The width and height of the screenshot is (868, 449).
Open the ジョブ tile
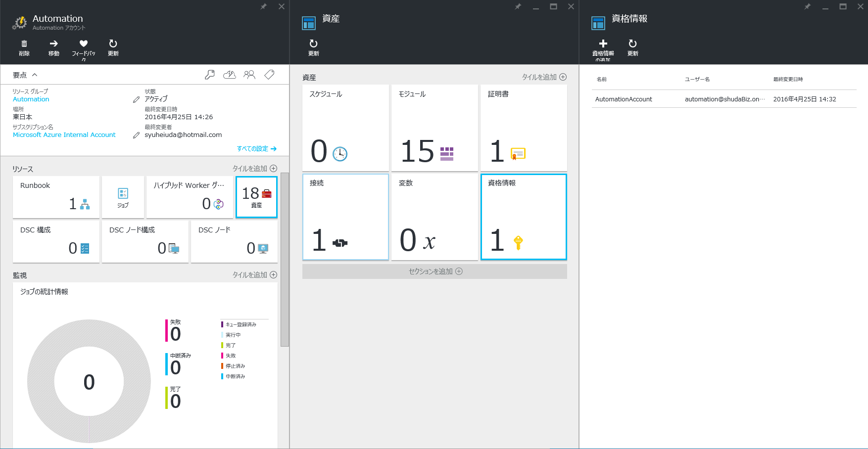[x=123, y=197]
